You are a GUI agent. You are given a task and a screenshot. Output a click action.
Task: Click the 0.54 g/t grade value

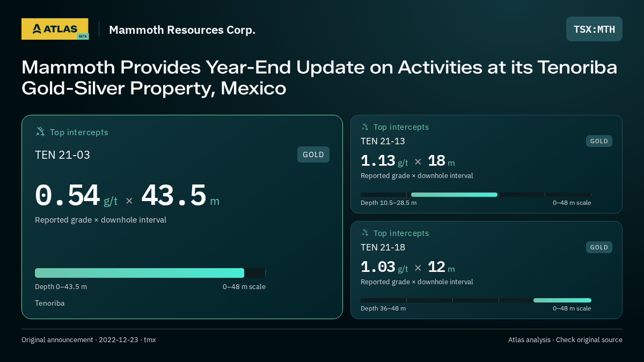pyautogui.click(x=76, y=196)
